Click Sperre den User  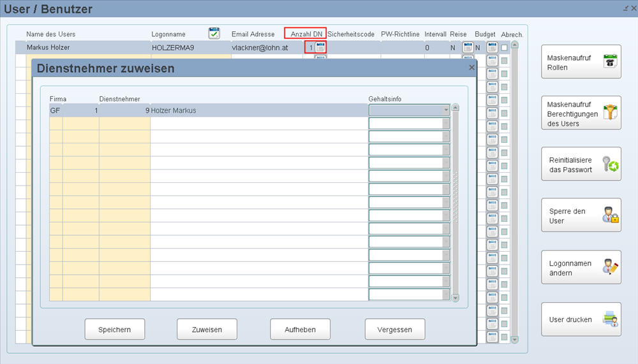[581, 215]
